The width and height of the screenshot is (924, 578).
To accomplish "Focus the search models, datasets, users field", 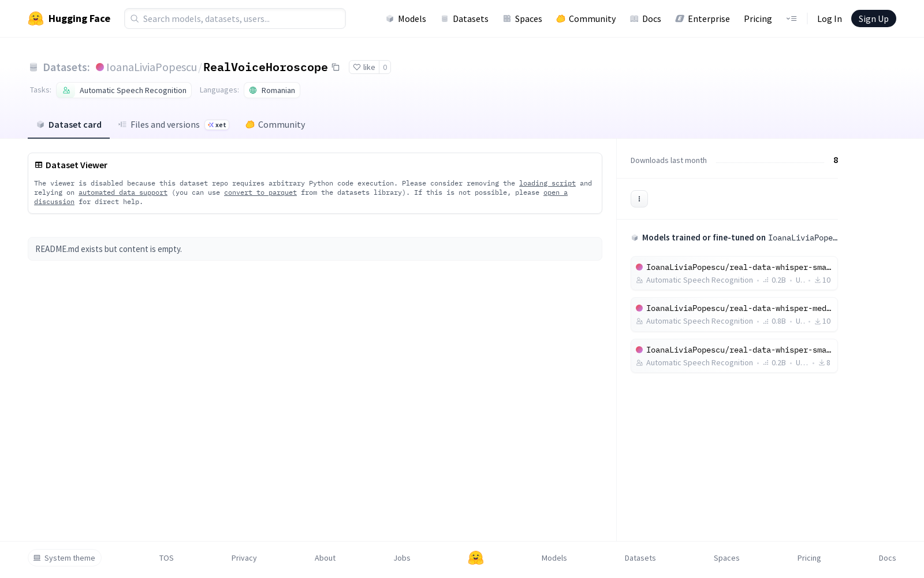I will 235,18.
